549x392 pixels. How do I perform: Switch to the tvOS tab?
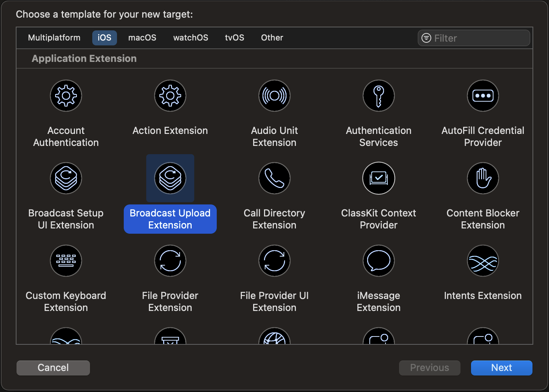pos(234,38)
